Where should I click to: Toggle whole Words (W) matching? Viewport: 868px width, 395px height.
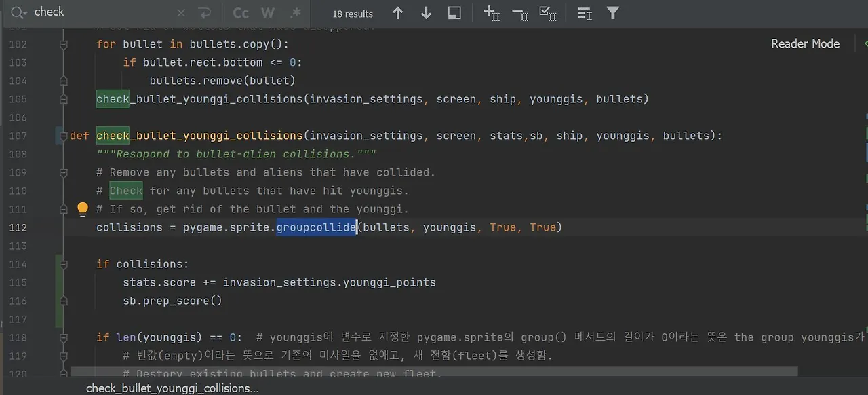click(x=268, y=13)
